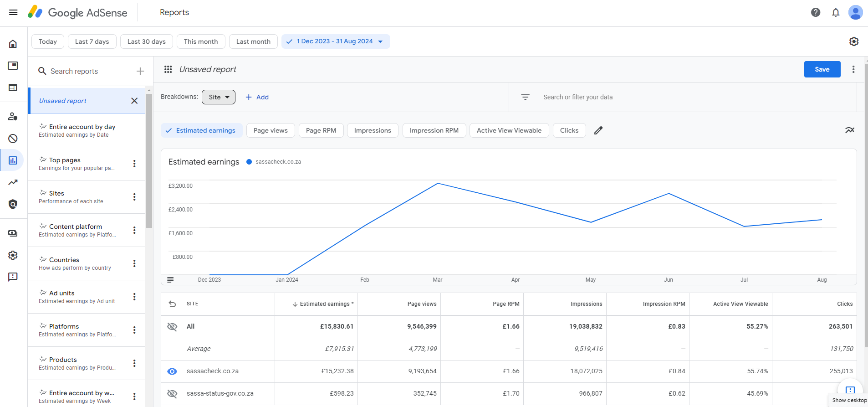Toggle chart legend list icon
Viewport: 868px width, 407px height.
pyautogui.click(x=170, y=280)
